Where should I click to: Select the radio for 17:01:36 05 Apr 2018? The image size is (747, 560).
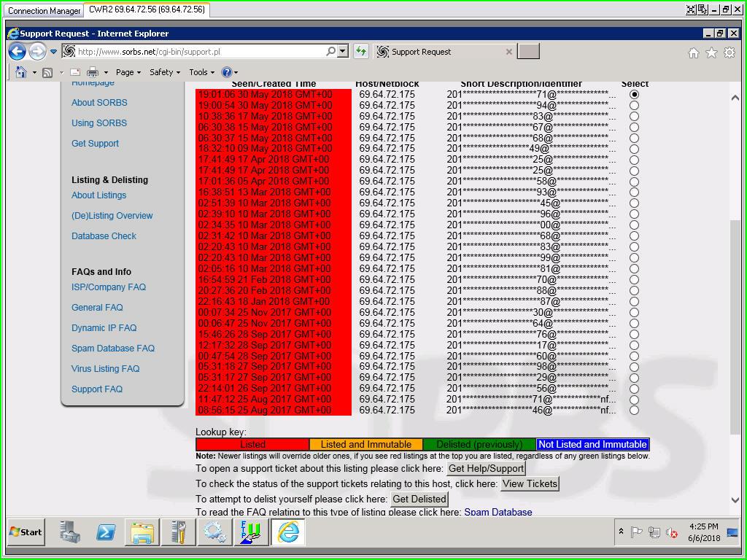634,182
